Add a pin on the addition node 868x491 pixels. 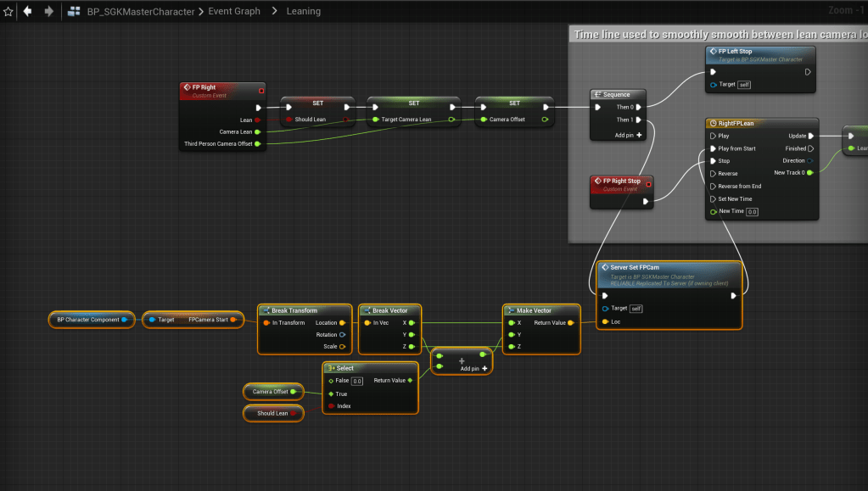pos(474,369)
